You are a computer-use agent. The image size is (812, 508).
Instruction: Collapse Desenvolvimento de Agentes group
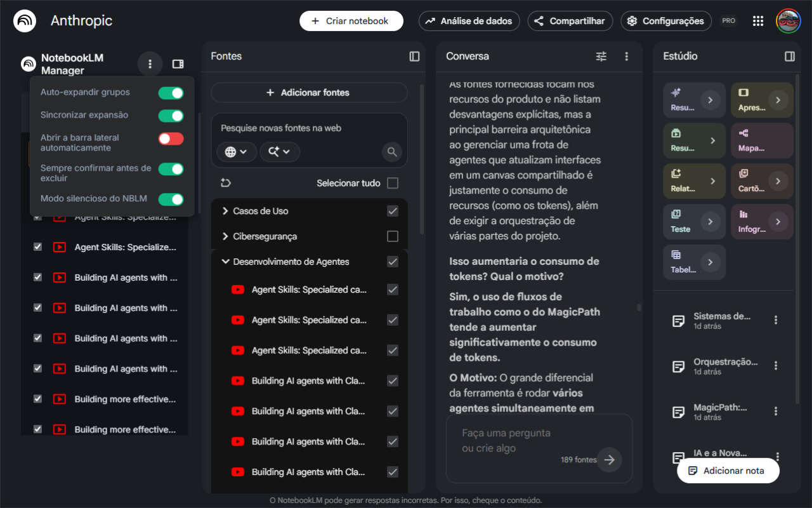pos(225,262)
